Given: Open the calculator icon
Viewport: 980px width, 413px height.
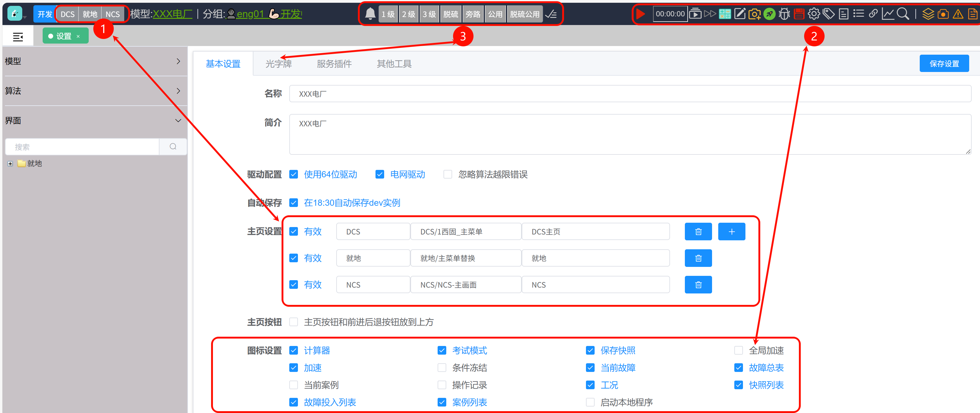Looking at the screenshot, I should point(725,14).
